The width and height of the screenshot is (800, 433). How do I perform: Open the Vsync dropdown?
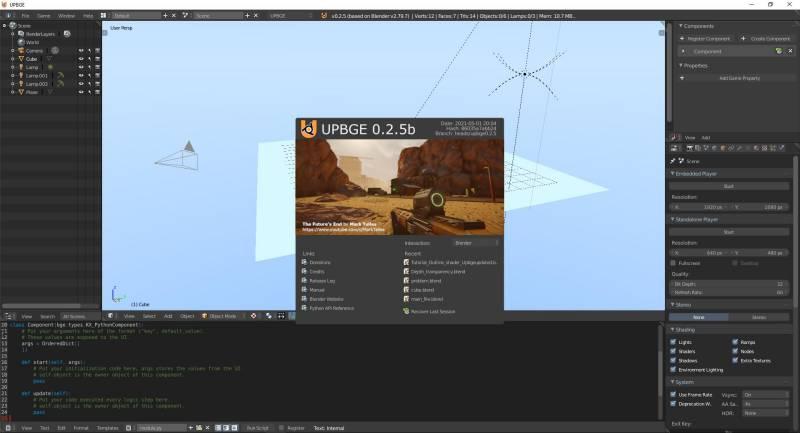pyautogui.click(x=765, y=395)
